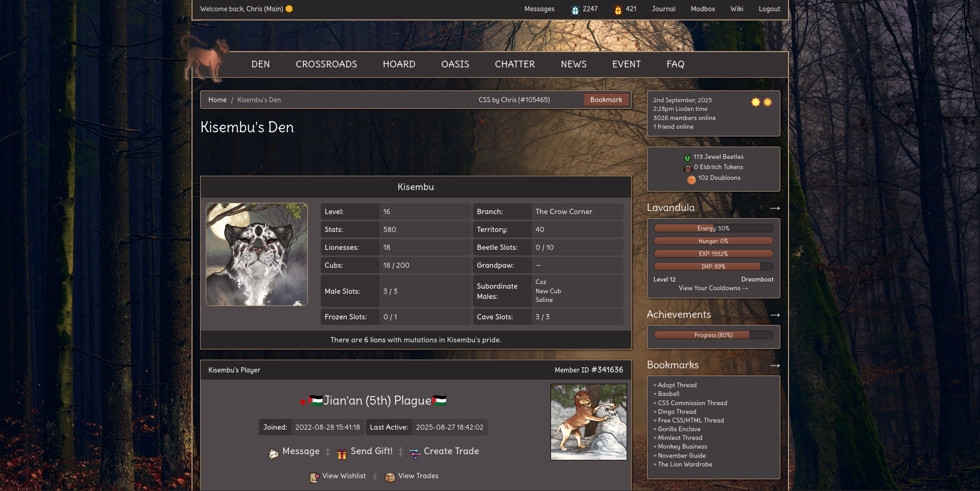Expand the Lavandula panel via its arrow

775,208
